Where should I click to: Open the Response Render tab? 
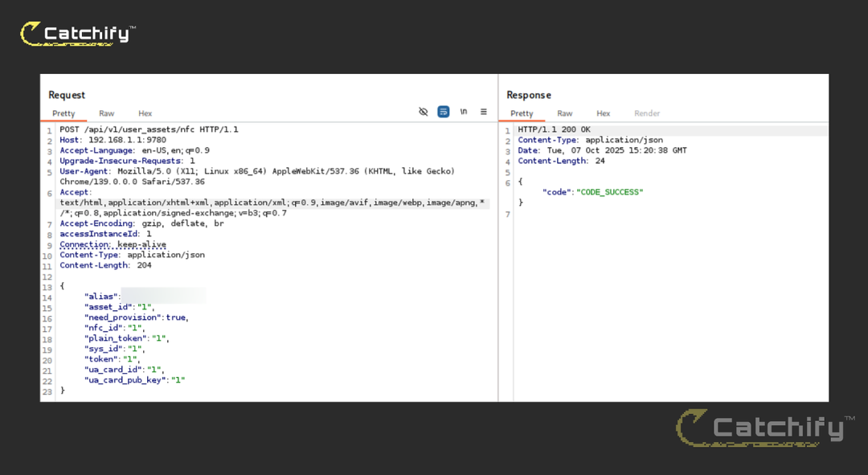tap(647, 113)
